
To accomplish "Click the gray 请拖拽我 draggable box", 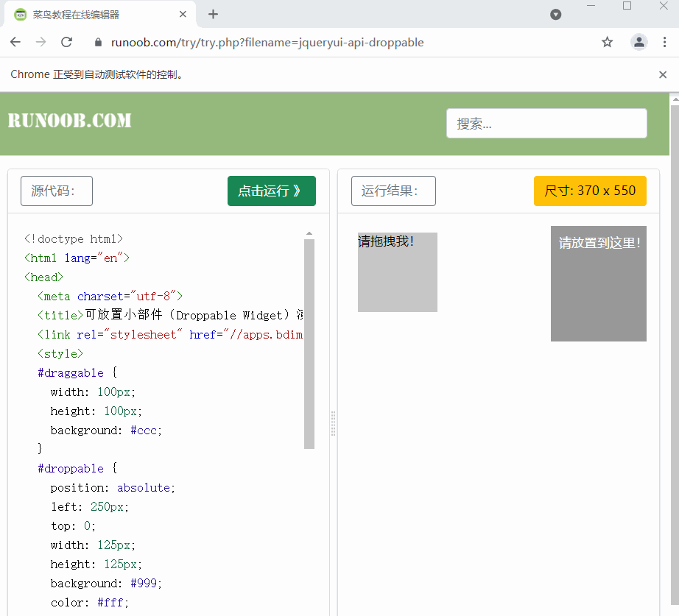I will pyautogui.click(x=397, y=272).
